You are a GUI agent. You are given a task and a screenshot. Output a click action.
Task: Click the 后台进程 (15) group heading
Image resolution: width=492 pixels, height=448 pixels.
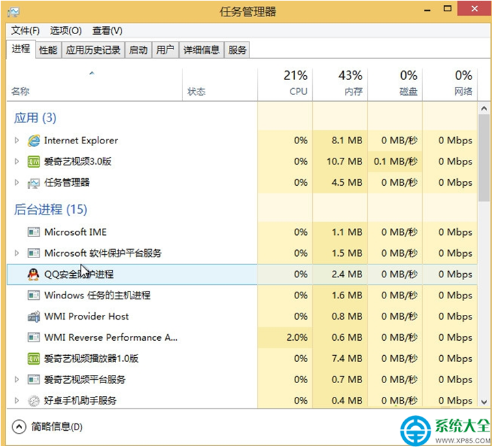[51, 210]
